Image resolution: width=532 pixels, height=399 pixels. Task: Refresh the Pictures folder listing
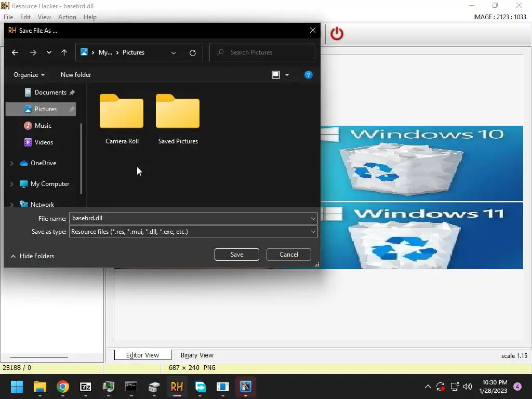click(192, 52)
